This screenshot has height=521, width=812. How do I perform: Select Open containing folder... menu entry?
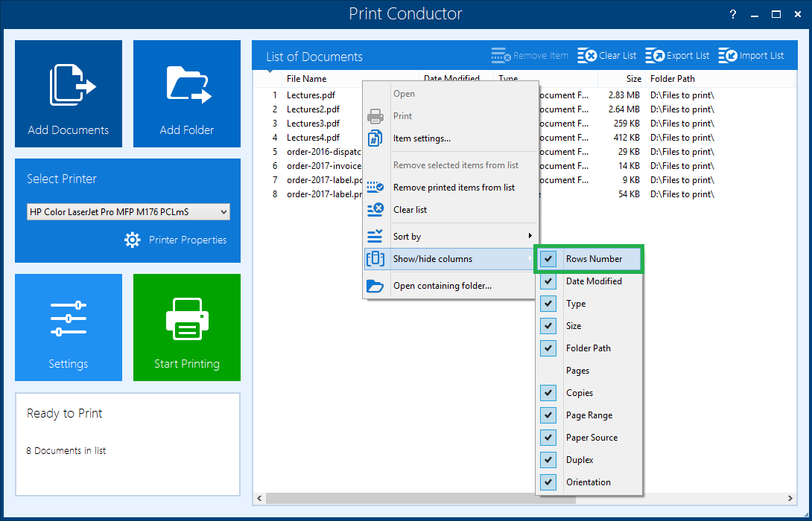442,286
